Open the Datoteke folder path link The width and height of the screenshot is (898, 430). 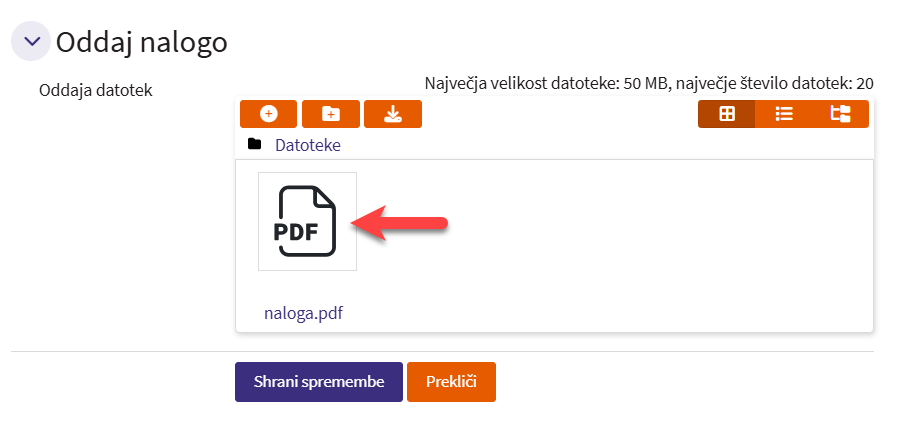pos(308,145)
